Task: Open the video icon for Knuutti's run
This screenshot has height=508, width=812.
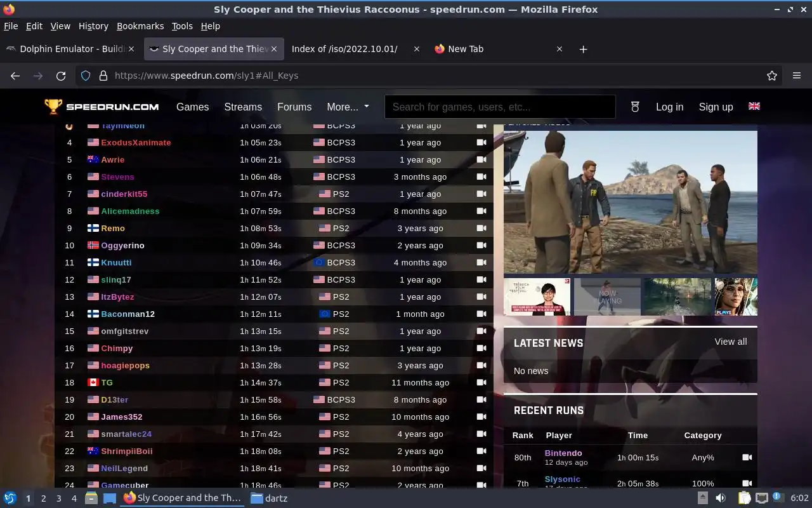Action: (x=481, y=262)
